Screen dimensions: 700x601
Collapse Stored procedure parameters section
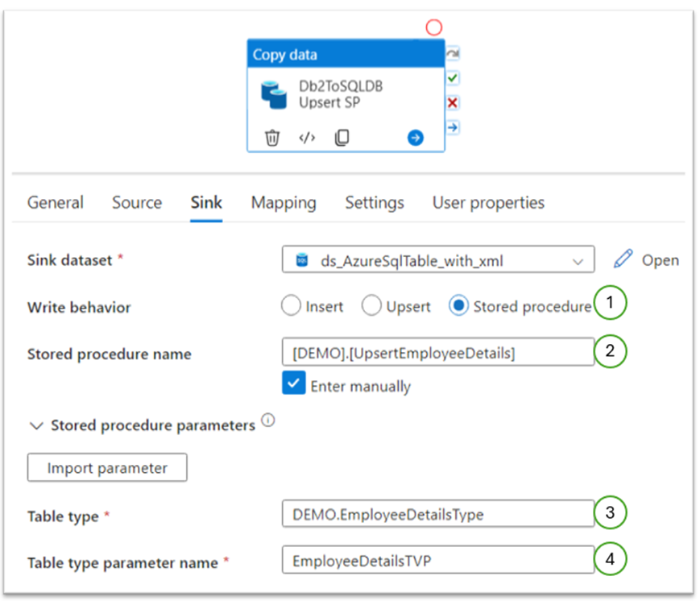pos(36,426)
